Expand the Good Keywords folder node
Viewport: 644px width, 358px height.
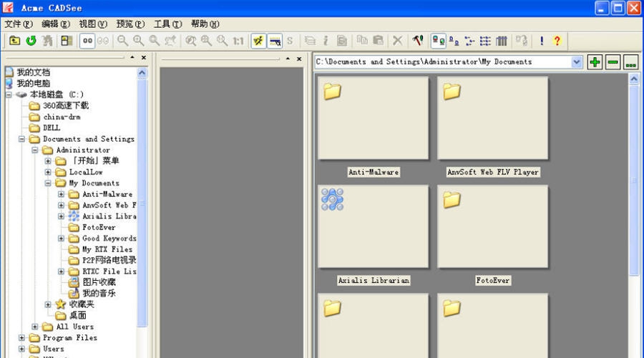point(62,238)
